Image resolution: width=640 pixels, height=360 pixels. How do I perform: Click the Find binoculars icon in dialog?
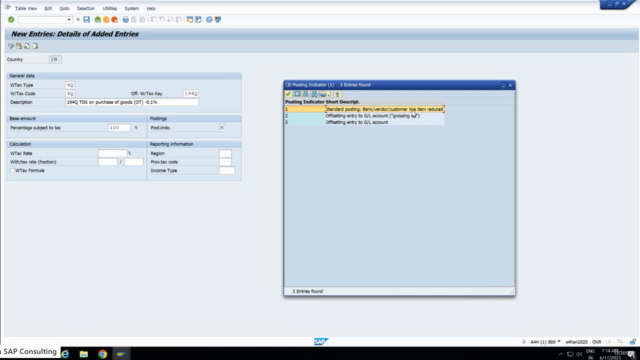pos(306,94)
